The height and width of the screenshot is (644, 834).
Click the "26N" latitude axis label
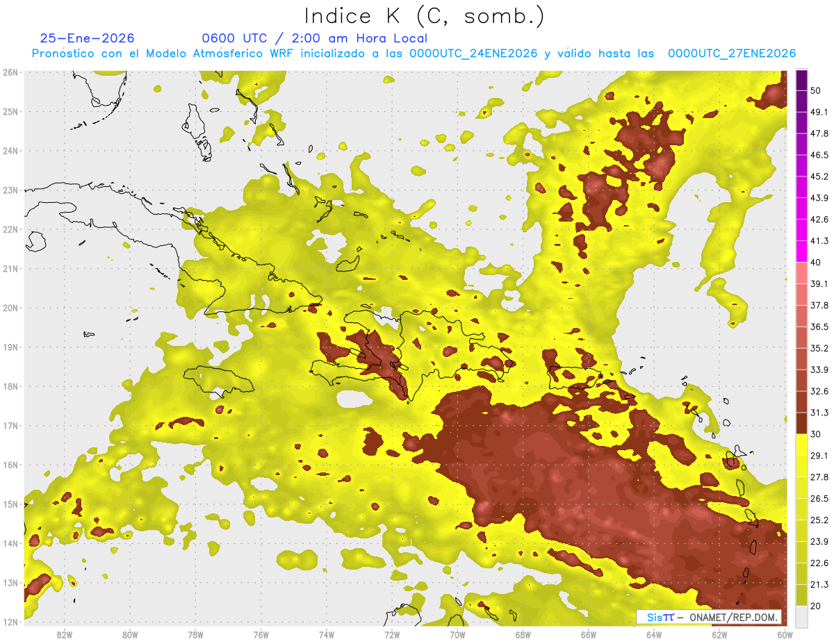point(10,72)
